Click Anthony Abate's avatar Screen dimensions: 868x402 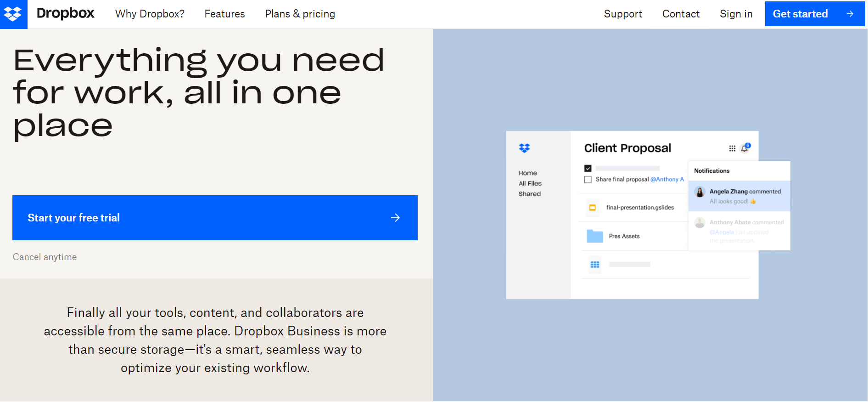(700, 223)
